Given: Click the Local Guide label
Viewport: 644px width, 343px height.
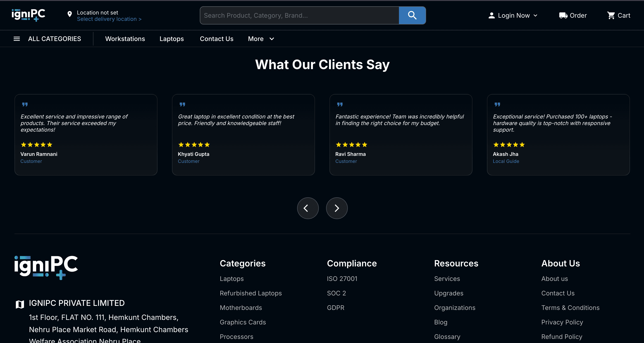Looking at the screenshot, I should pos(506,161).
